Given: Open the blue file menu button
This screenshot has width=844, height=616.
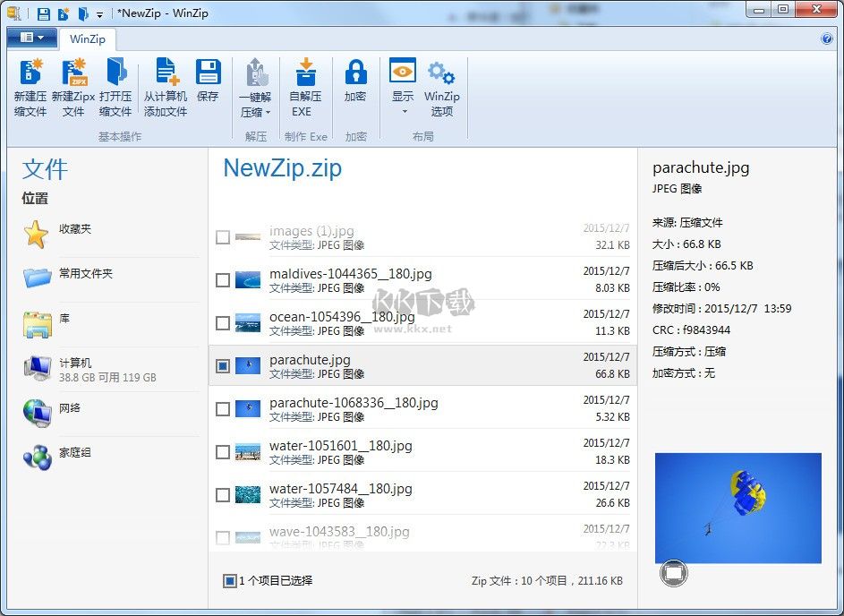Looking at the screenshot, I should point(32,38).
